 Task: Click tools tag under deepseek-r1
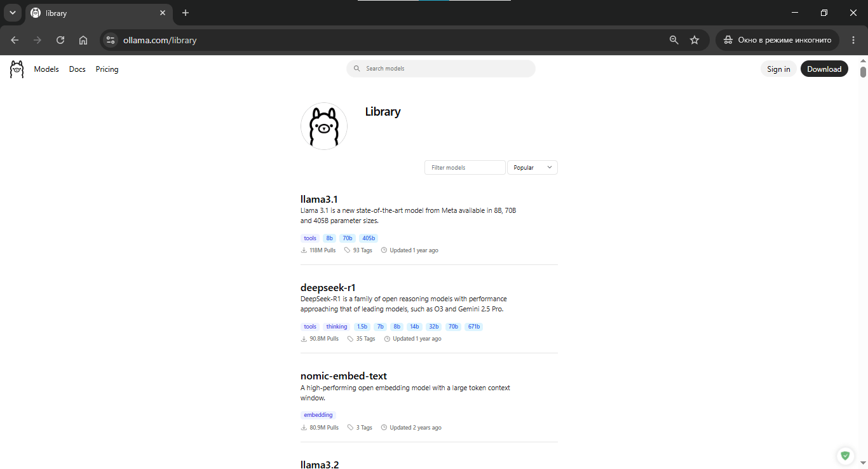(310, 327)
